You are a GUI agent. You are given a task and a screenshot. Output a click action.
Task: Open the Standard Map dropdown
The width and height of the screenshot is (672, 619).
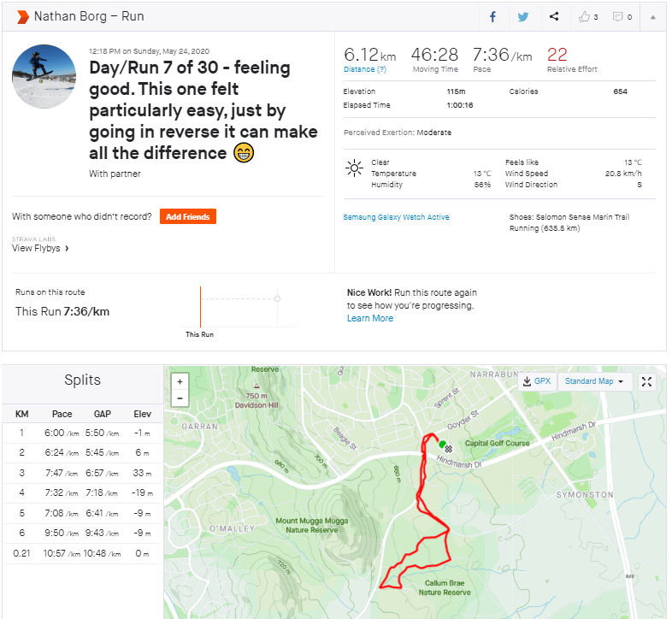[x=594, y=381]
